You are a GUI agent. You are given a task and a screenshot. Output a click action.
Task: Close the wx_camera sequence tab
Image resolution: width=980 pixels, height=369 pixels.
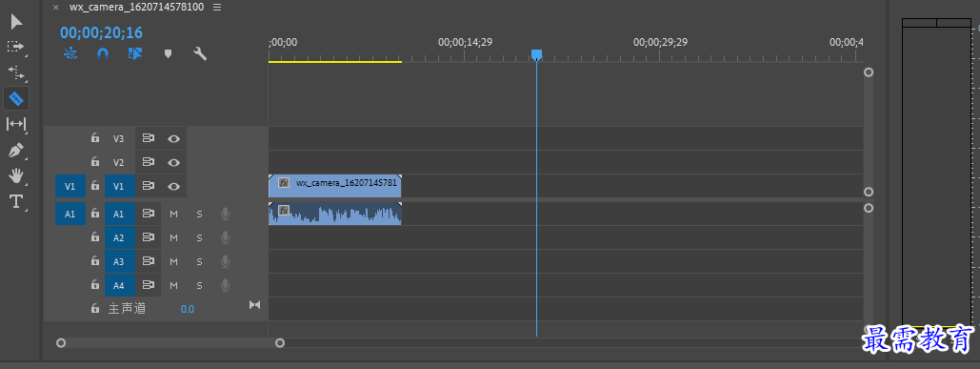point(55,8)
